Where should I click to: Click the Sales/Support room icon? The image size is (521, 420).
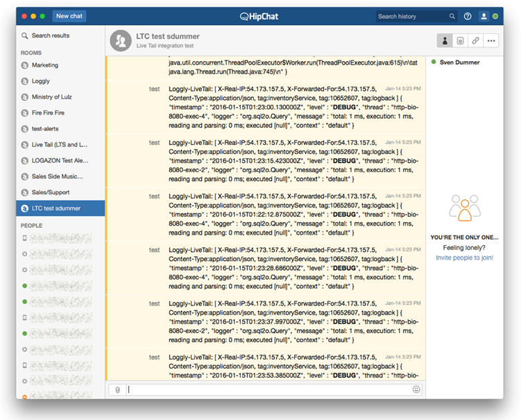[x=24, y=192]
